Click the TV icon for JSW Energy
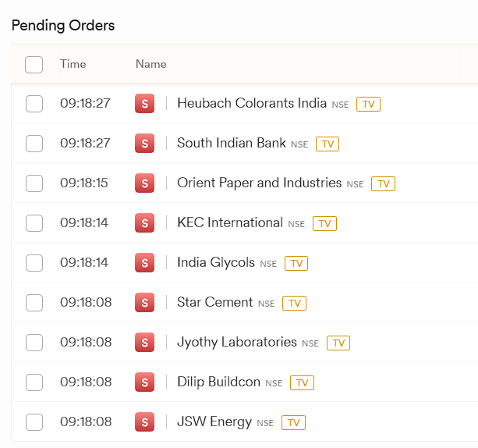 click(293, 422)
